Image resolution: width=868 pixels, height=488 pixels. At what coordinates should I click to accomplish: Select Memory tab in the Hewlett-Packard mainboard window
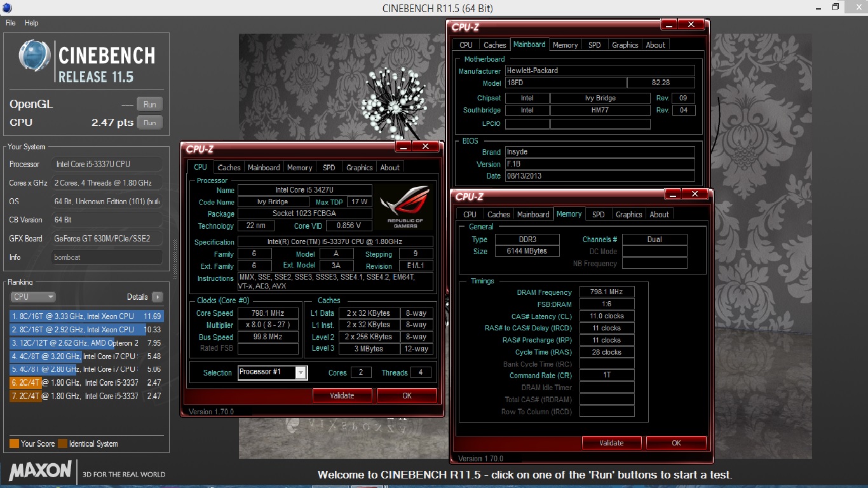(x=565, y=45)
